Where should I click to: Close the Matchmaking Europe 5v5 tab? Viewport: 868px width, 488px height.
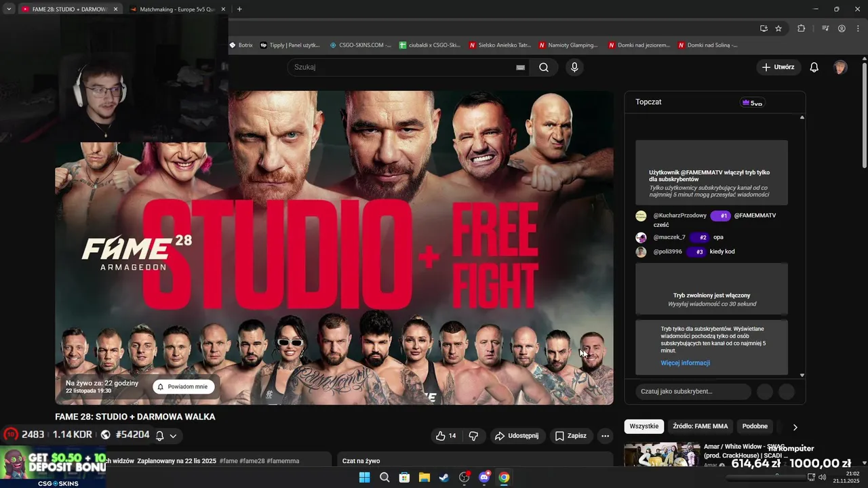(x=223, y=9)
